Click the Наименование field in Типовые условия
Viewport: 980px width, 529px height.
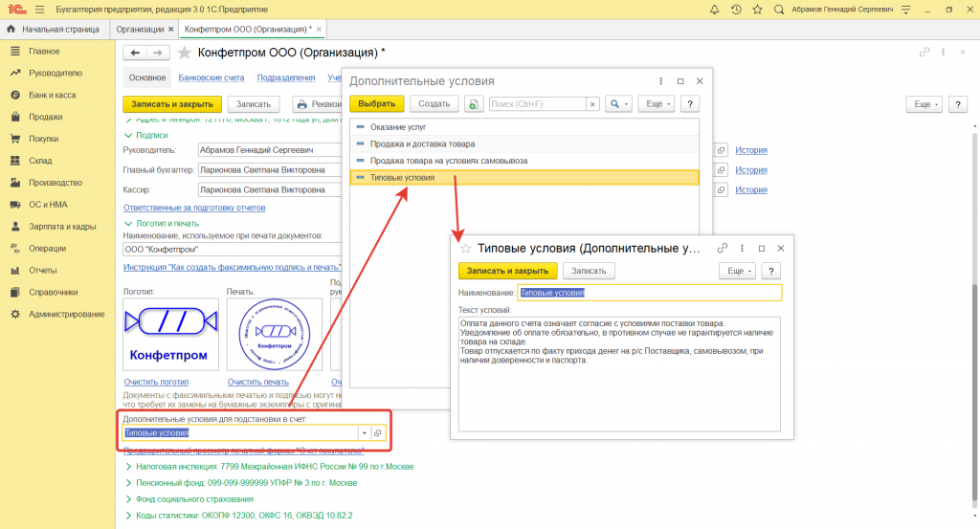[x=649, y=293]
